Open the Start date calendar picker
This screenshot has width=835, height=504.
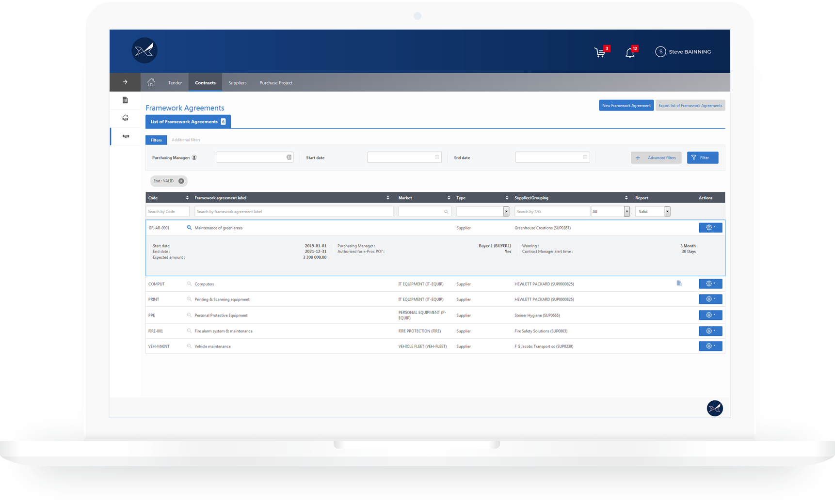click(437, 157)
